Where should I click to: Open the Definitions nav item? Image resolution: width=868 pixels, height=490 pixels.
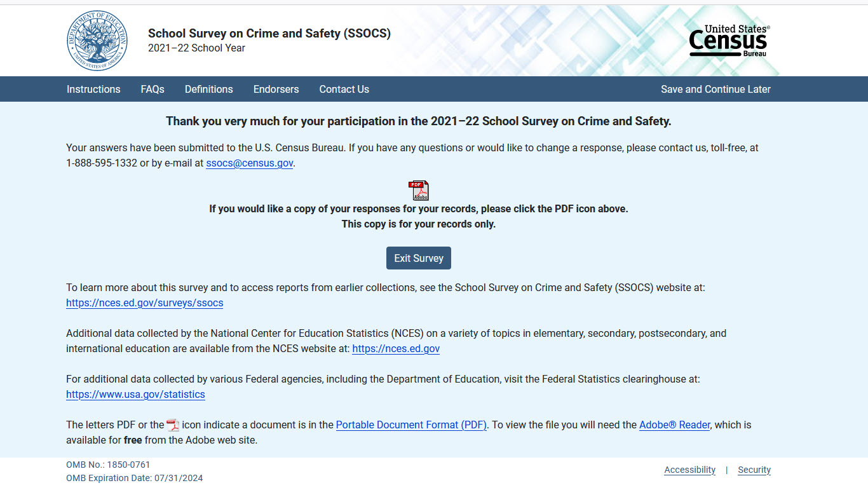click(208, 89)
